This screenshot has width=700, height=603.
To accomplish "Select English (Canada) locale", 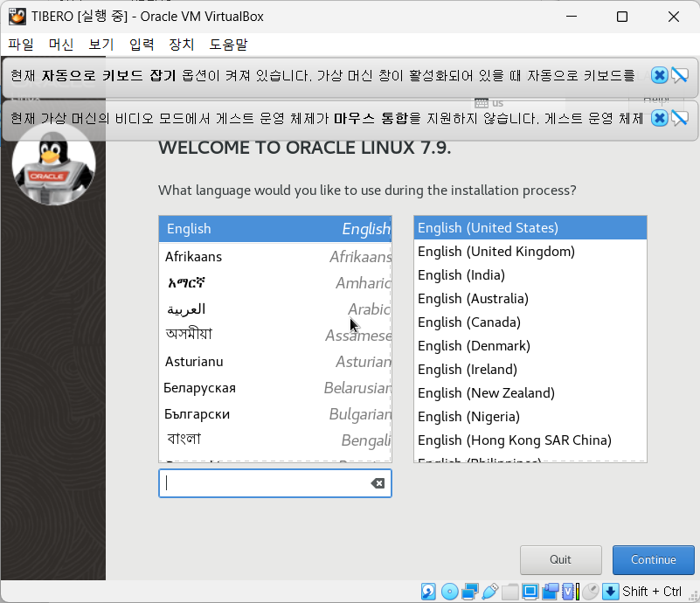I will 530,322.
